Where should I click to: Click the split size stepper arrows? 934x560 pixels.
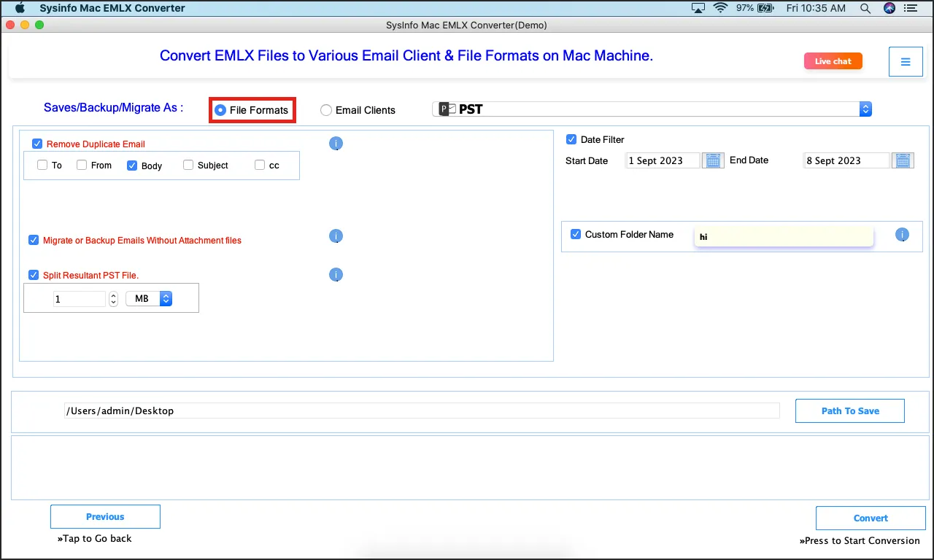113,298
